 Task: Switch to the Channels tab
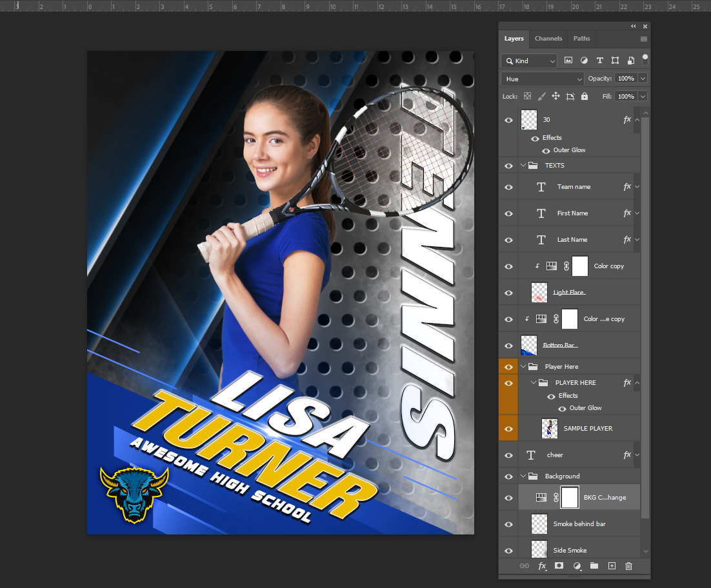(x=548, y=38)
